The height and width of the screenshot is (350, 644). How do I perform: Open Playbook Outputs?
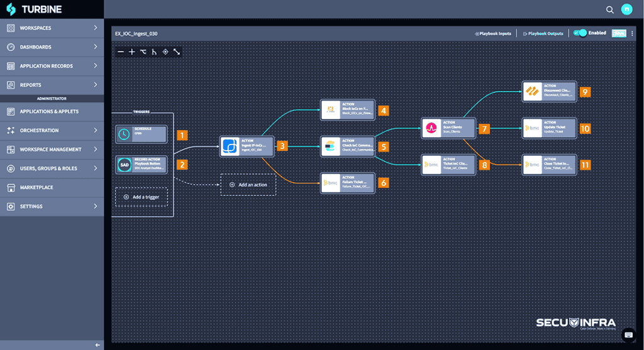(x=543, y=34)
